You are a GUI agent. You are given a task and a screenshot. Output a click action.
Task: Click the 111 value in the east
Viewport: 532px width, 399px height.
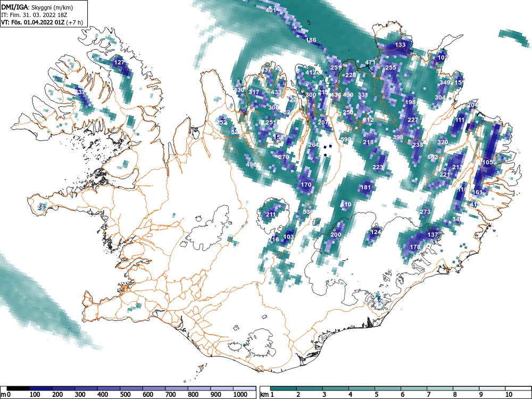[x=460, y=120]
